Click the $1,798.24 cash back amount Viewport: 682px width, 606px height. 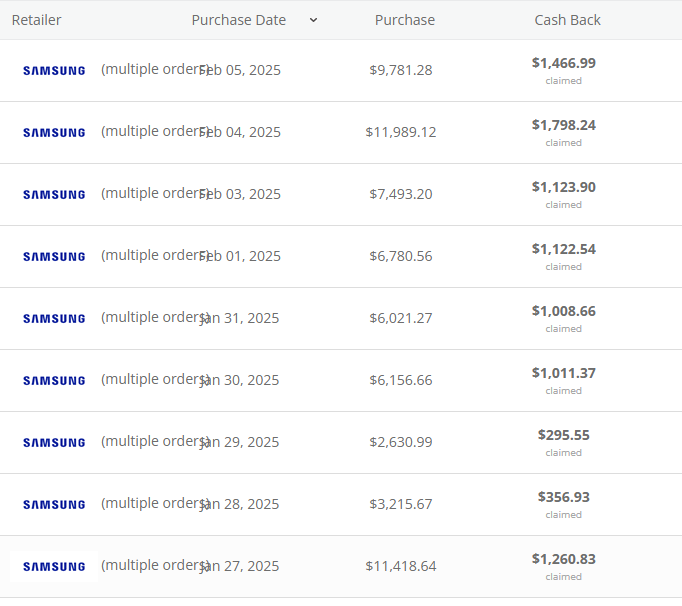pos(563,125)
